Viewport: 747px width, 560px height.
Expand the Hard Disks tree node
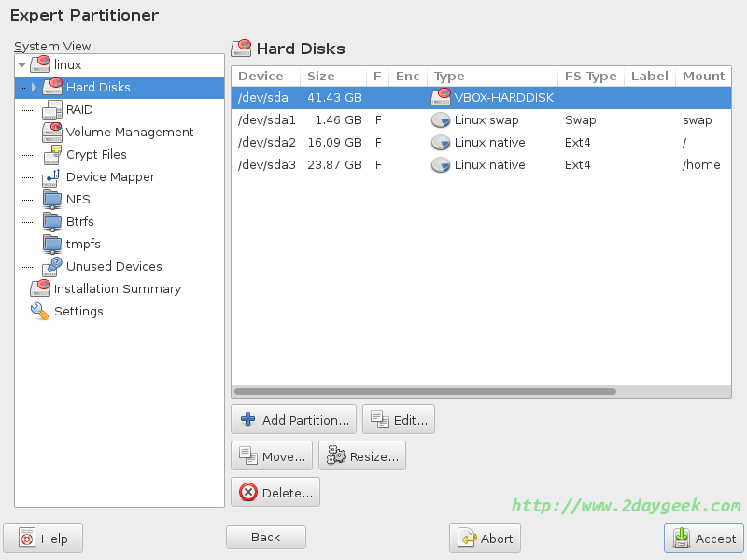[34, 88]
